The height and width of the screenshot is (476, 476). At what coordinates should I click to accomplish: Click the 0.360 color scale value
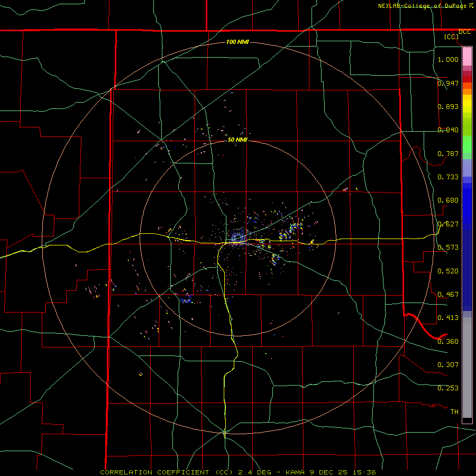(448, 342)
